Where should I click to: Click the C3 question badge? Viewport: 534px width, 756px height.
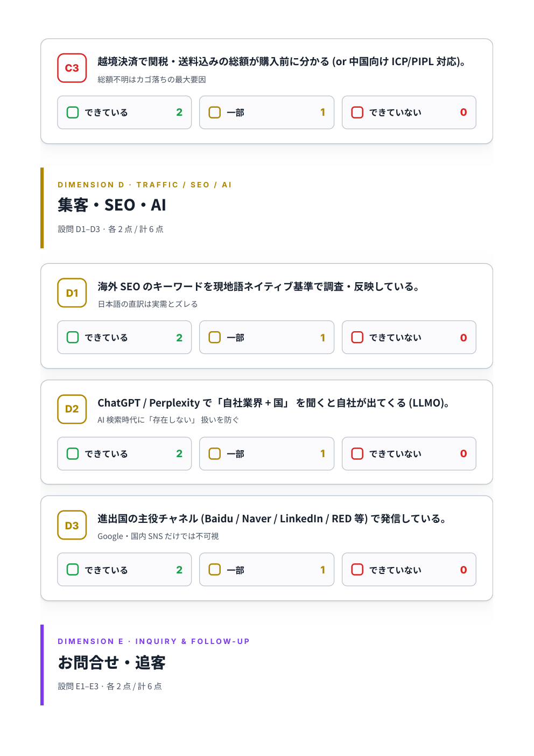72,68
